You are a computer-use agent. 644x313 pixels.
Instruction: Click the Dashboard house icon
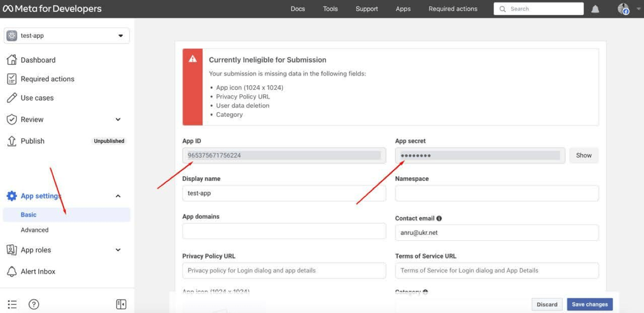(x=12, y=60)
